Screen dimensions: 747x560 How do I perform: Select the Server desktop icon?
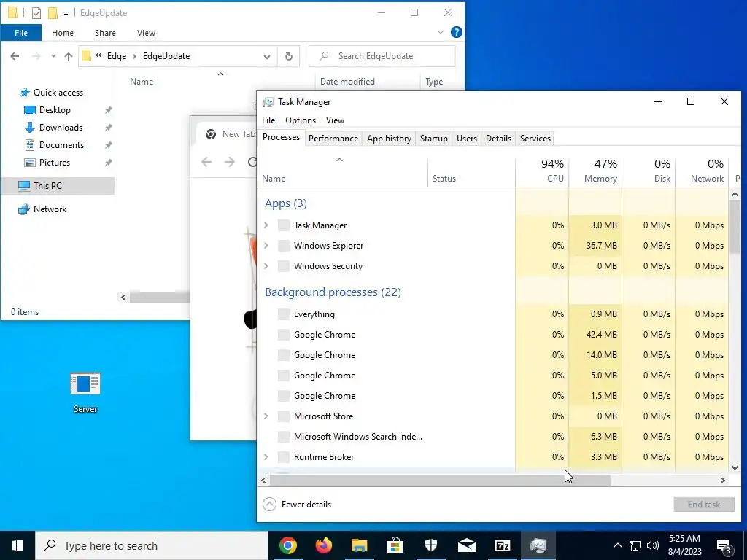(85, 393)
